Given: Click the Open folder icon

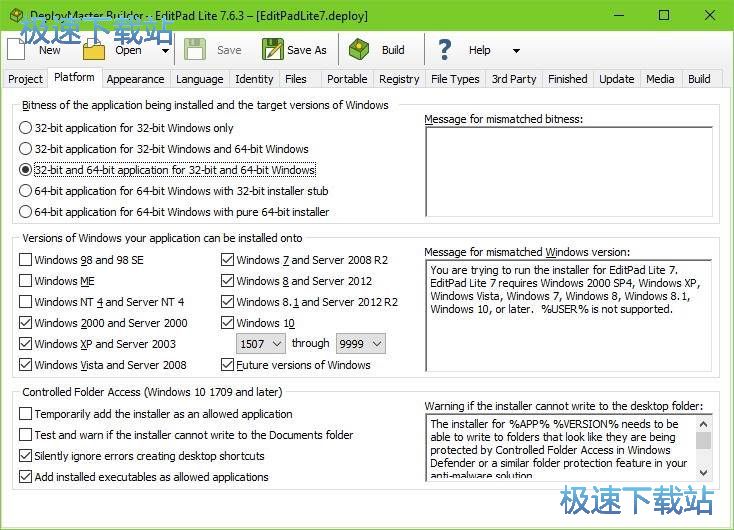Looking at the screenshot, I should coord(96,49).
